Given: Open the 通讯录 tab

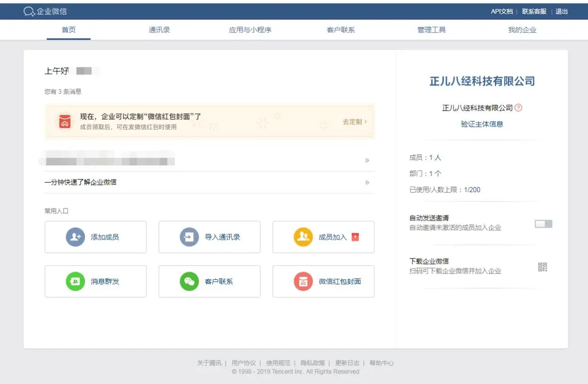Looking at the screenshot, I should click(x=159, y=30).
